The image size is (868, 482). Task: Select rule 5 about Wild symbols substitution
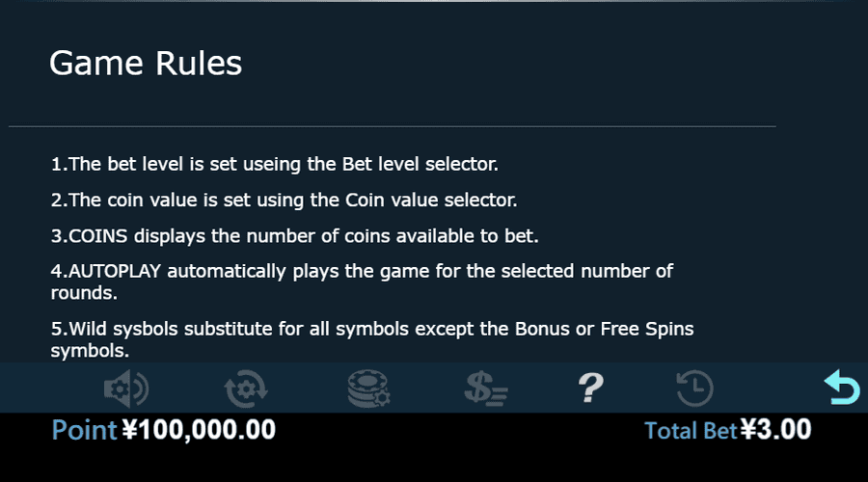(372, 339)
